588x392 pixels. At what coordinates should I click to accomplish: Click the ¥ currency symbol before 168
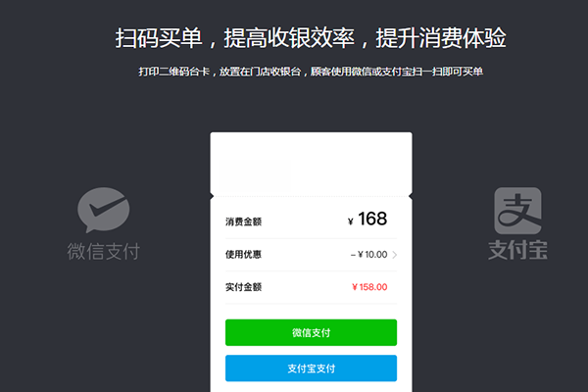(351, 221)
